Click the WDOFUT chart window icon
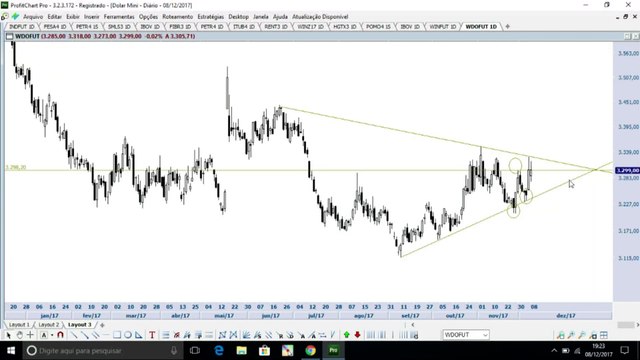 9,36
